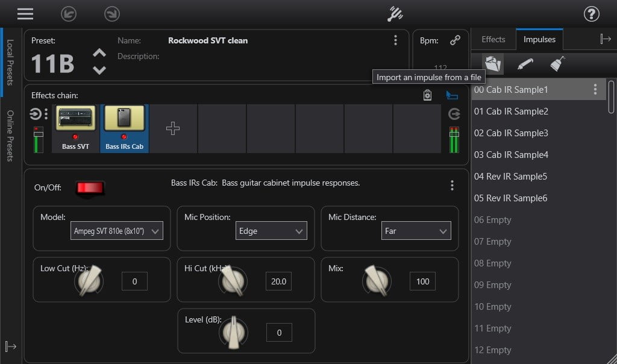Import an impulse from a file

493,63
